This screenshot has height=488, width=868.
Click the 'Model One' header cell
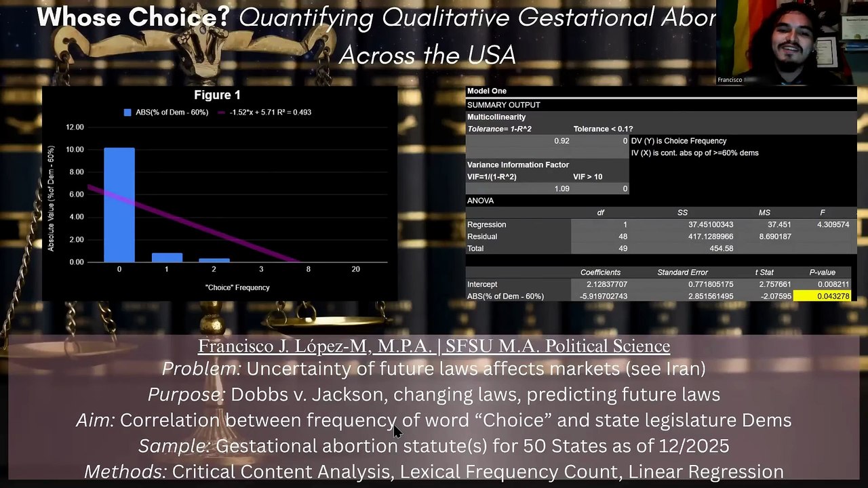tap(487, 91)
